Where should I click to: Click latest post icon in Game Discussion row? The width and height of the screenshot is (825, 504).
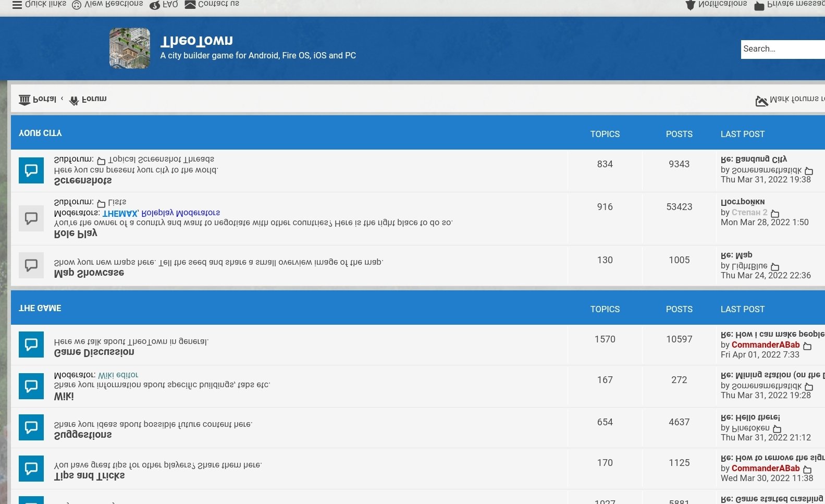click(x=807, y=346)
